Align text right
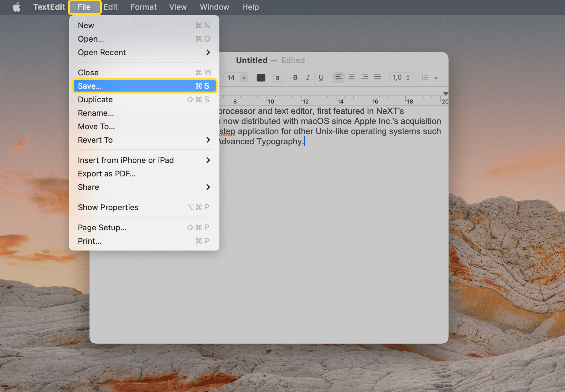The height and width of the screenshot is (392, 565). coord(365,77)
